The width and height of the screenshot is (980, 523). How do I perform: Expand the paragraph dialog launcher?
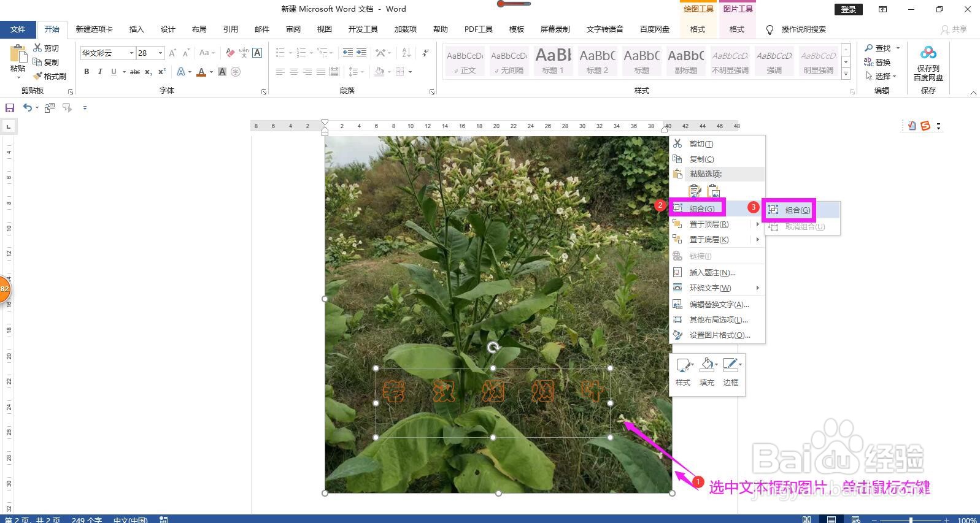coord(432,92)
